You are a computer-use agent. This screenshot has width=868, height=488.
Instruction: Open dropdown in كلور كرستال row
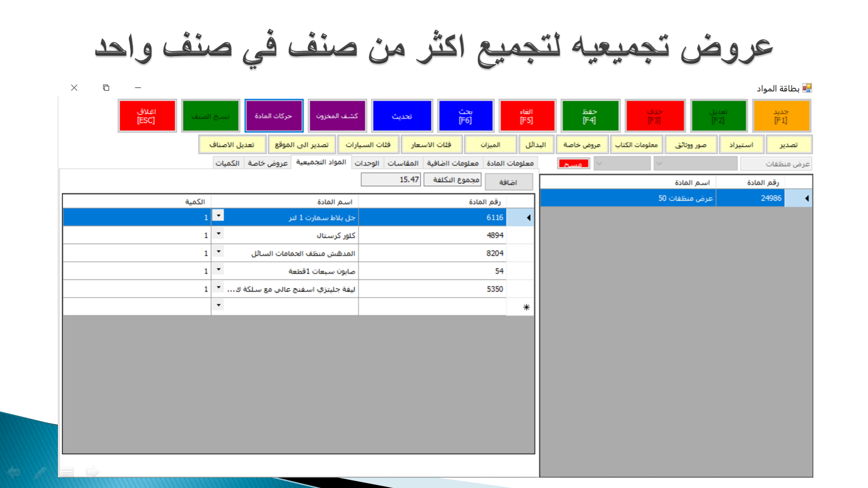(x=218, y=234)
